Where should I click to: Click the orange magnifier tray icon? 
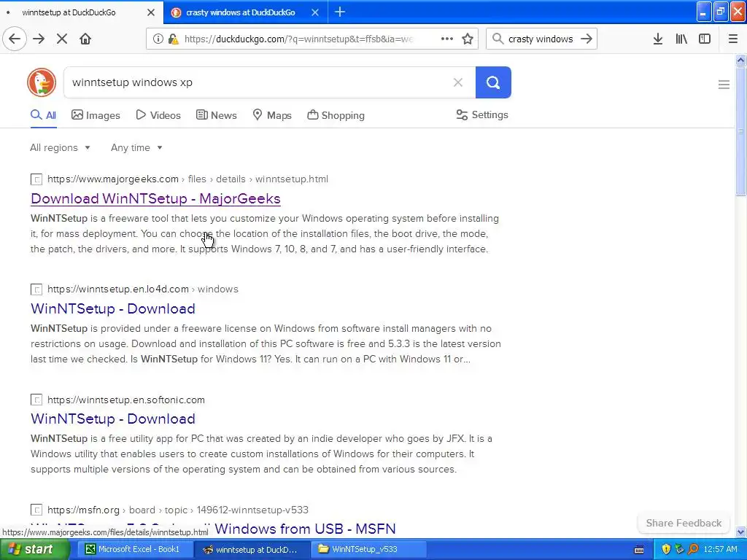click(x=693, y=549)
